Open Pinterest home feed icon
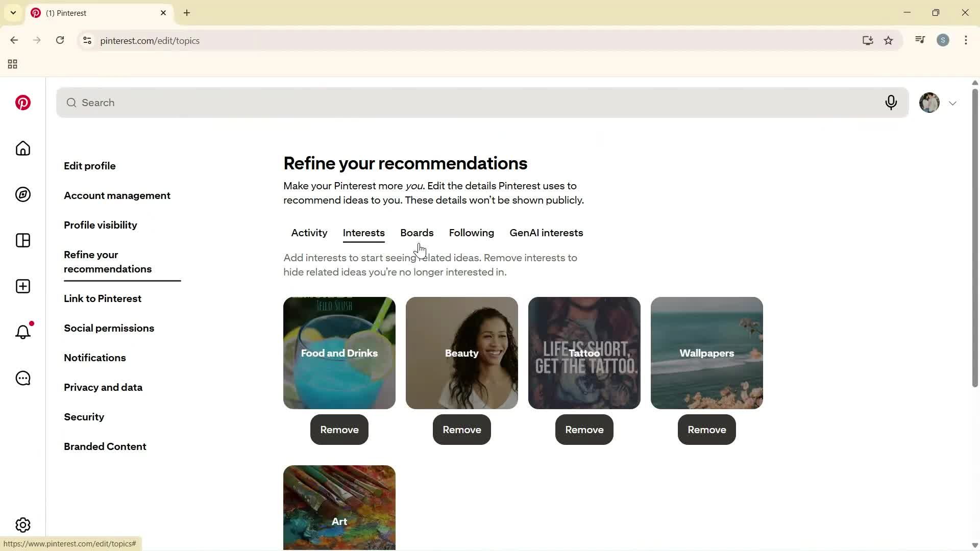 point(23,148)
